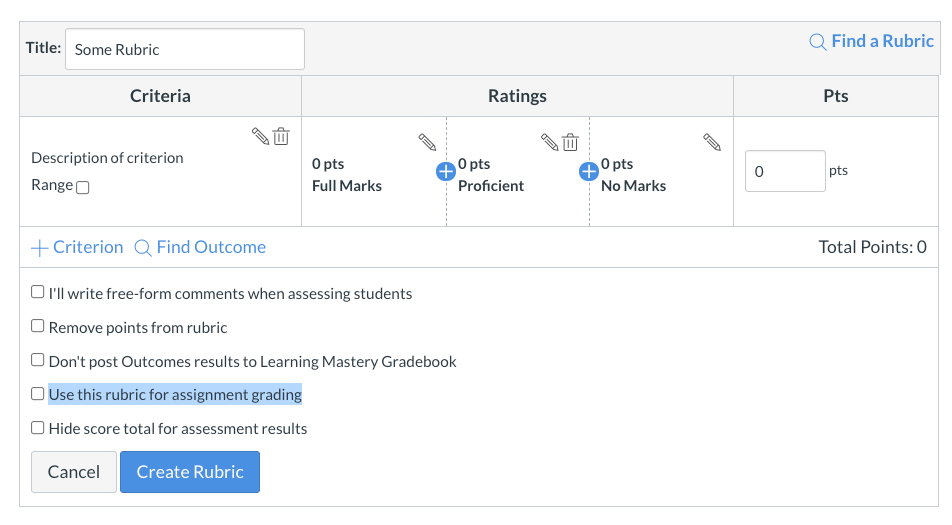Edit the Full Marks rating with pencil icon
Viewport: 952px width, 525px height.
pos(427,142)
